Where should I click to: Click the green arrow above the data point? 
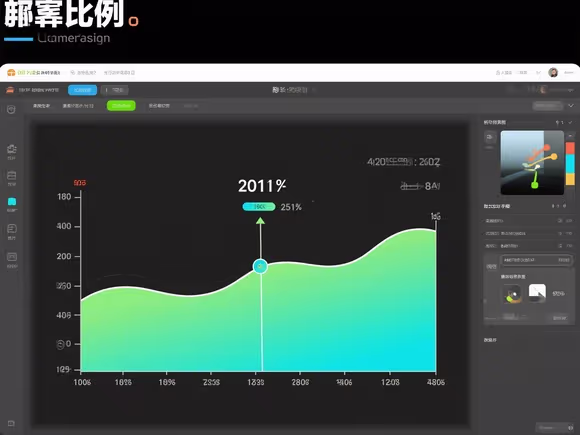click(260, 221)
